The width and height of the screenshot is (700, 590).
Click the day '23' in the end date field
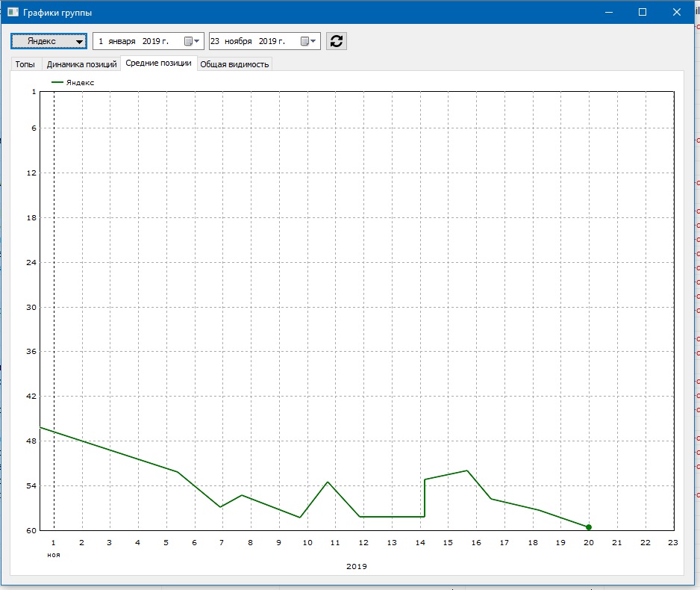pos(216,41)
